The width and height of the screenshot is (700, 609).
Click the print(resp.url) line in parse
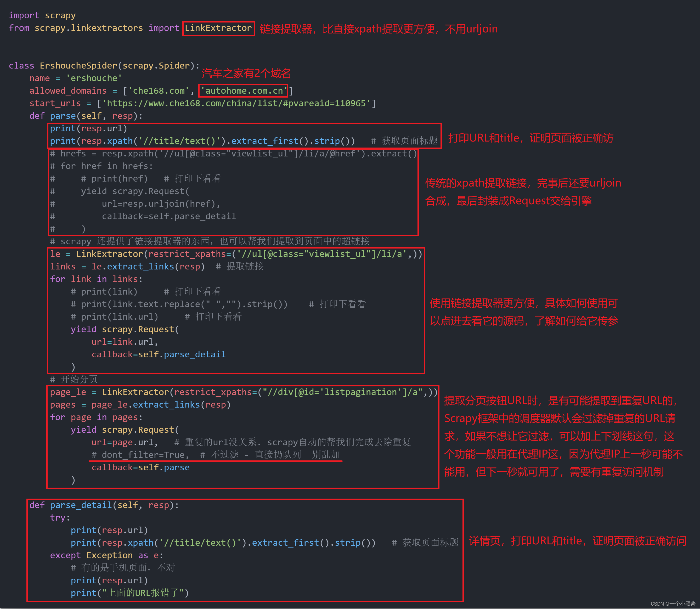point(88,128)
